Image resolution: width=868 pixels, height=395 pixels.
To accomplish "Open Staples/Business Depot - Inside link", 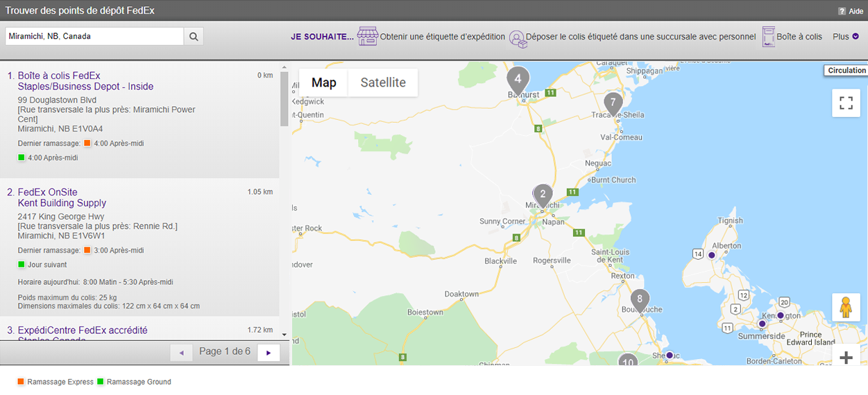I will point(86,87).
